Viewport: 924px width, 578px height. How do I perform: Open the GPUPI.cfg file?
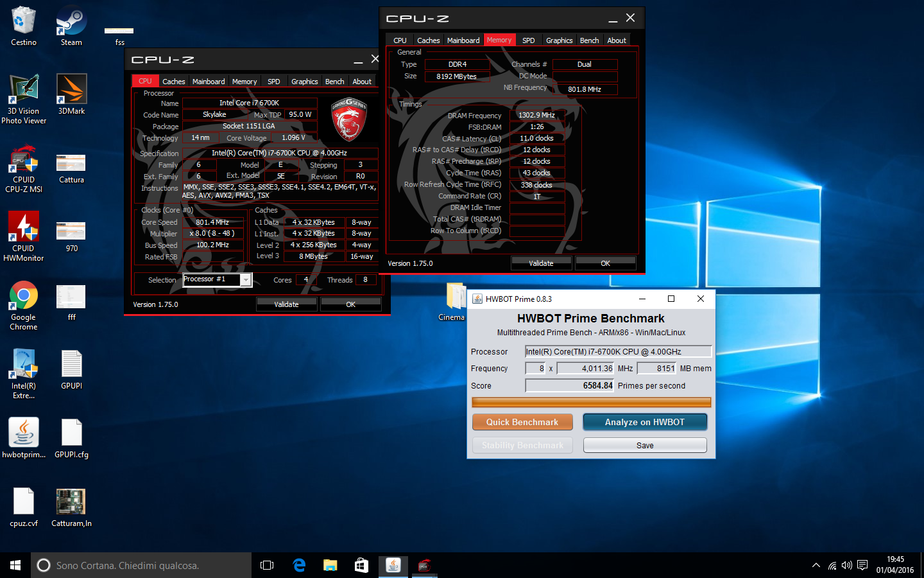point(71,439)
